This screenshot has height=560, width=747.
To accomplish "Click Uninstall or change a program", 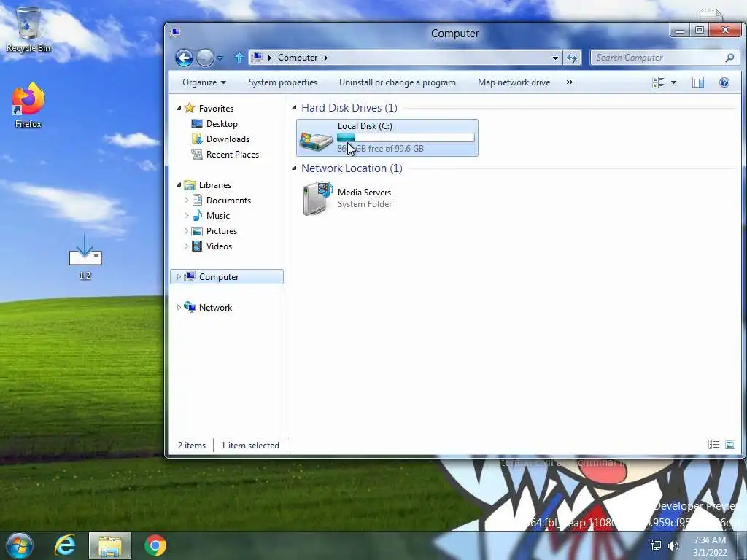I will (398, 82).
